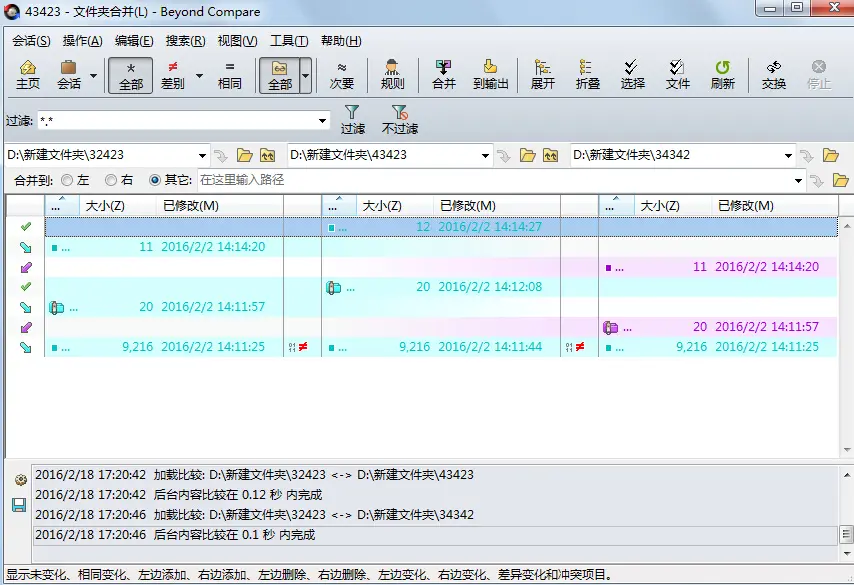
Task: Click red not-equal icon between left and center
Action: click(303, 346)
